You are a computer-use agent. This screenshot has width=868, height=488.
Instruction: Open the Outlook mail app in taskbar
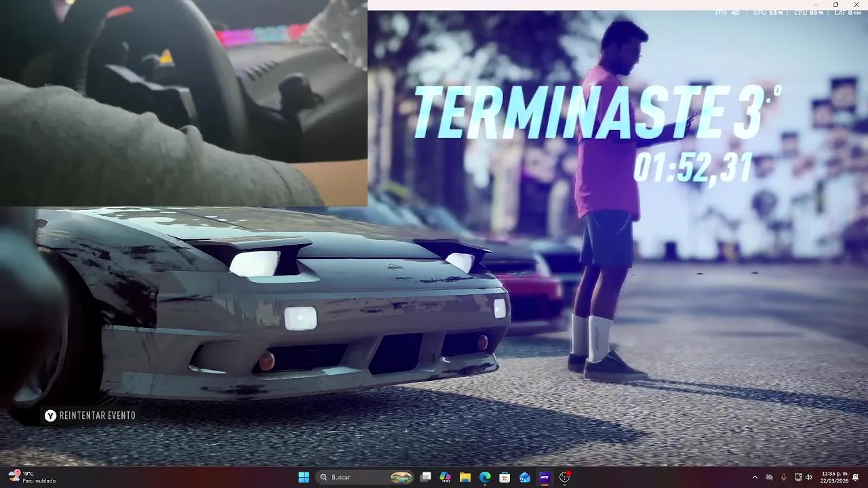click(x=524, y=477)
